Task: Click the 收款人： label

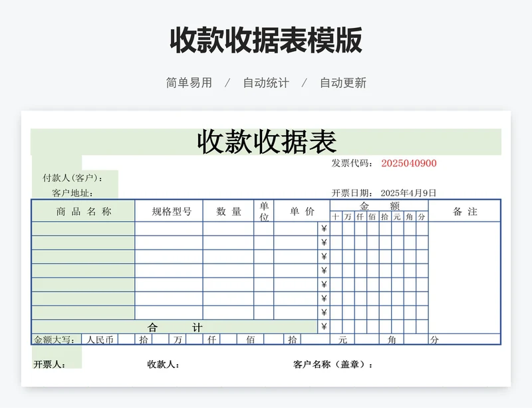Action: click(x=164, y=365)
